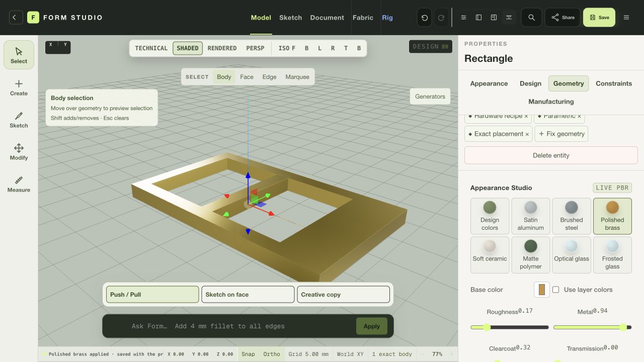Open the Grid 5.00 mm setting
The image size is (644, 362).
coord(308,354)
